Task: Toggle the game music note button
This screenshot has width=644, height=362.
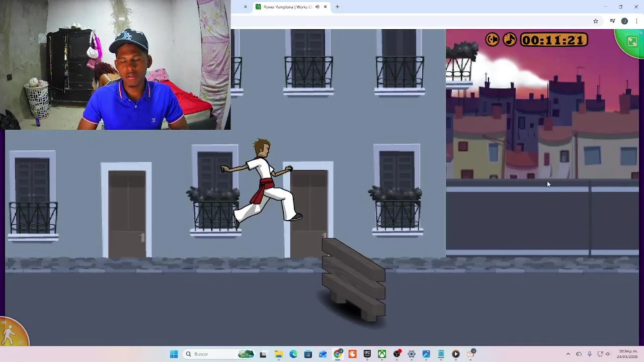Action: click(x=510, y=40)
